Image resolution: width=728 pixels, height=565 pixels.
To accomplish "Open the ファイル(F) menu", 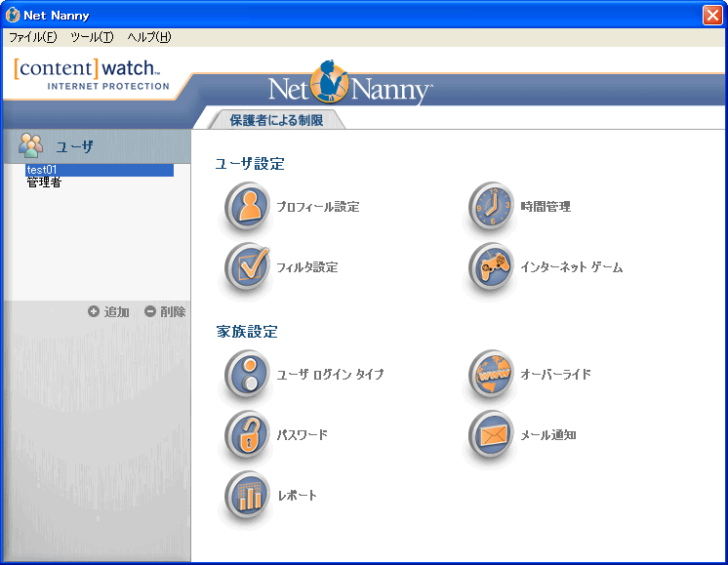I will (32, 37).
